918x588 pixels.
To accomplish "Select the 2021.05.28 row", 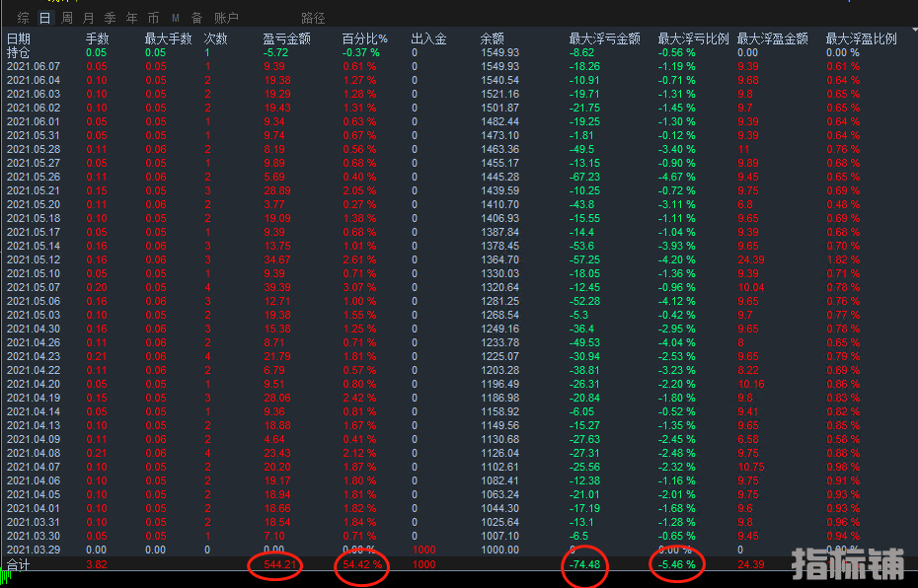I will (x=459, y=149).
